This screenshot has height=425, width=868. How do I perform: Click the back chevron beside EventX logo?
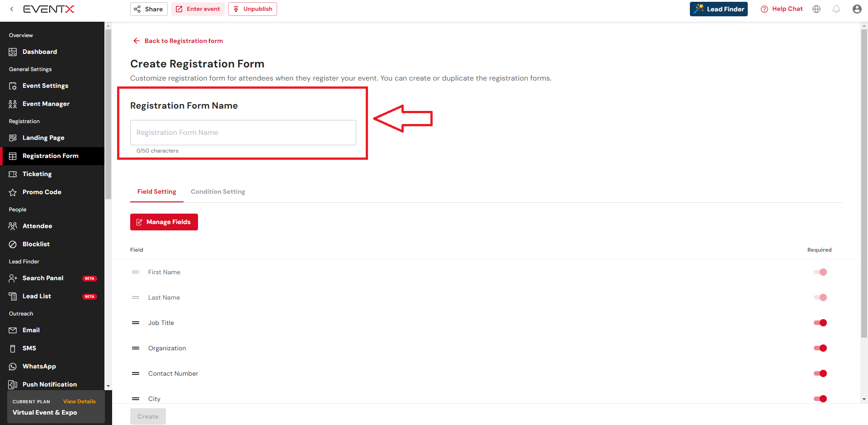[12, 9]
